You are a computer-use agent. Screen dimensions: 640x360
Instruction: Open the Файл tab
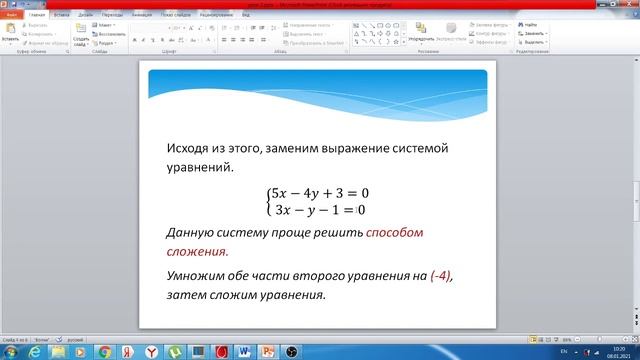[11, 15]
